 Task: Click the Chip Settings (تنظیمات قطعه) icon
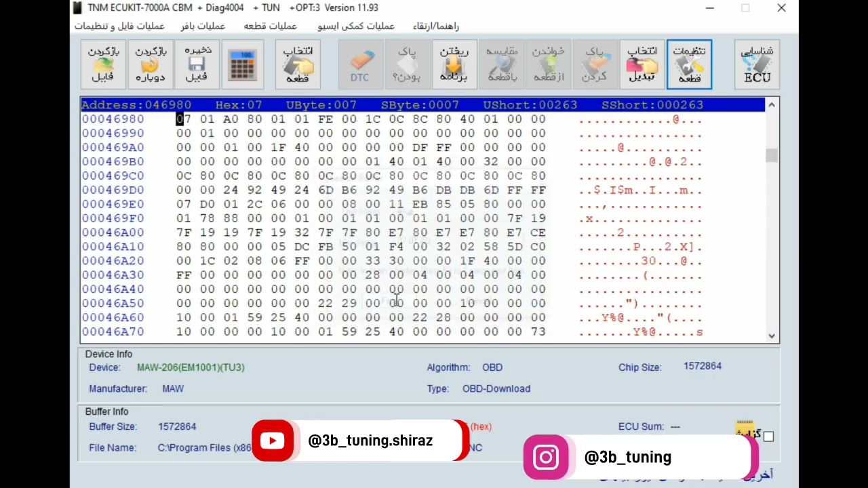[x=689, y=64]
